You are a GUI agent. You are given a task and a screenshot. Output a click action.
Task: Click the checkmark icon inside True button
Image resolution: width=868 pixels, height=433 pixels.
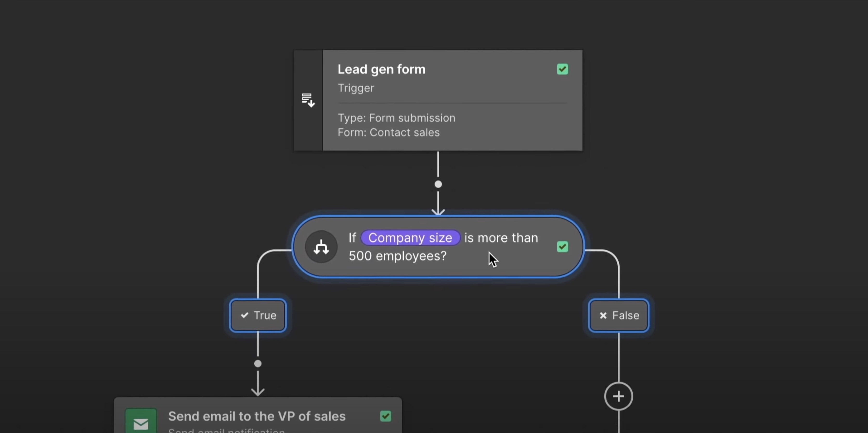coord(245,316)
